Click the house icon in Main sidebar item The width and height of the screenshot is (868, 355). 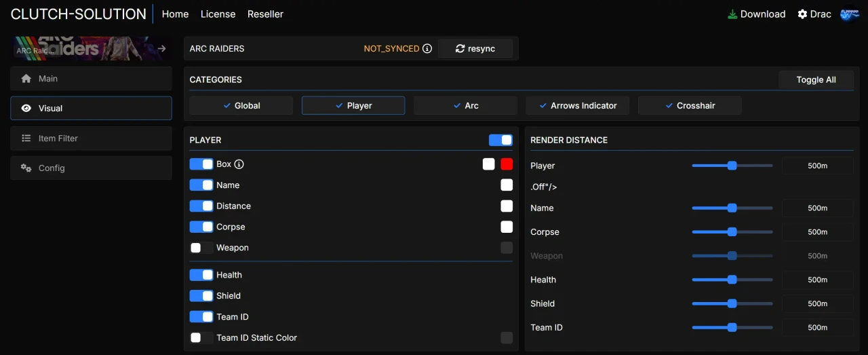click(26, 79)
